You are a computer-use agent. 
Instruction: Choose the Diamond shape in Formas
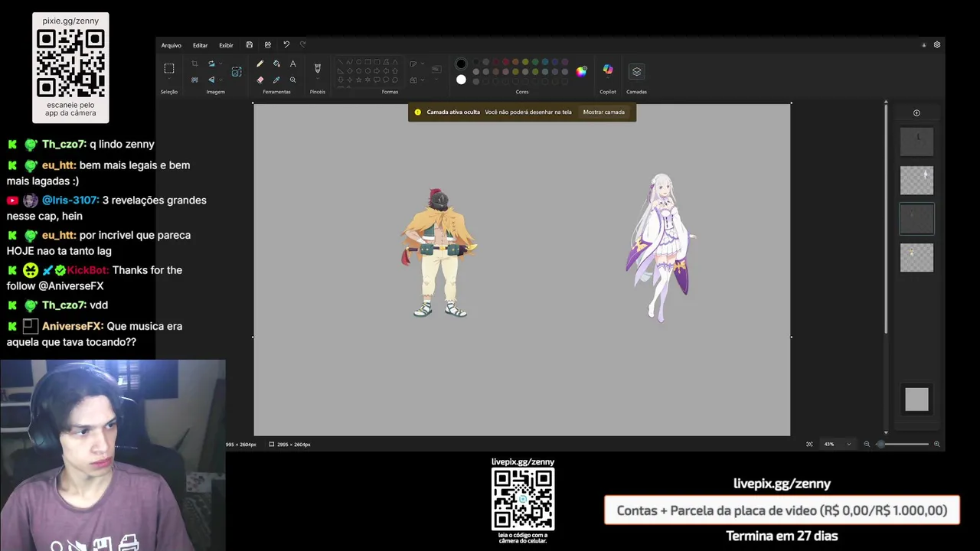pos(350,71)
